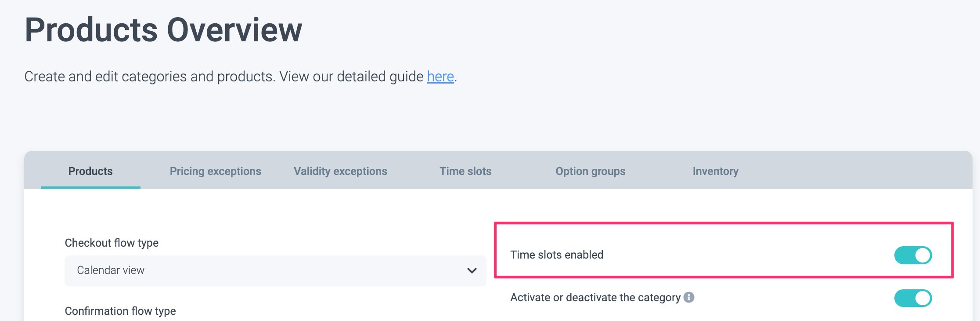
Task: Click the "Confirmation flow type" field label
Action: pyautogui.click(x=120, y=311)
